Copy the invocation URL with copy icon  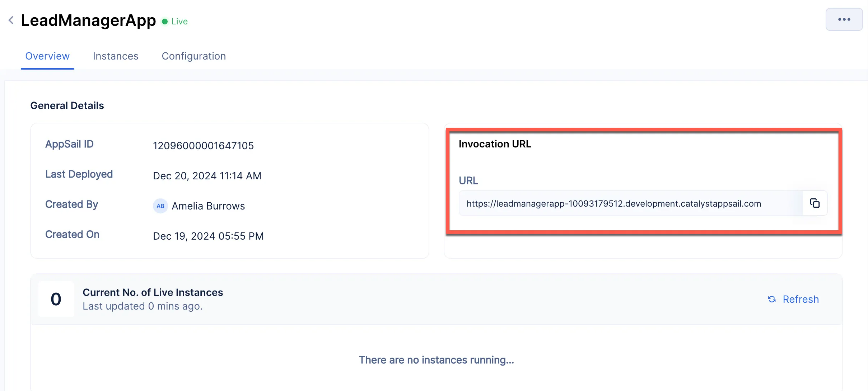[815, 203]
